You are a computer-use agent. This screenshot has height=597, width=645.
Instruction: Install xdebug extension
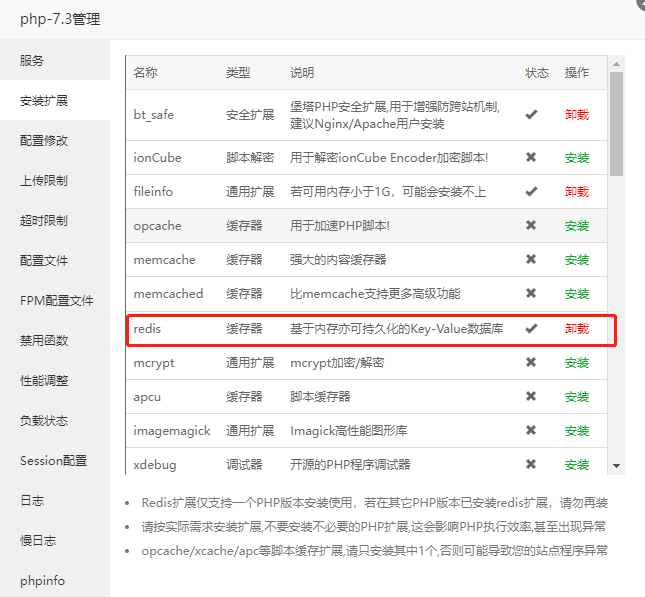tap(577, 465)
